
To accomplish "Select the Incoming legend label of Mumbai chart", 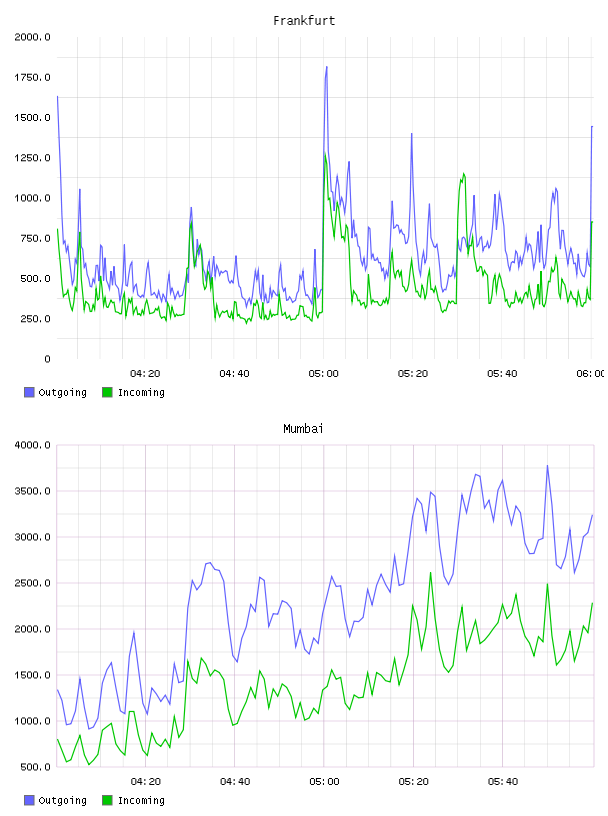I will pos(141,801).
